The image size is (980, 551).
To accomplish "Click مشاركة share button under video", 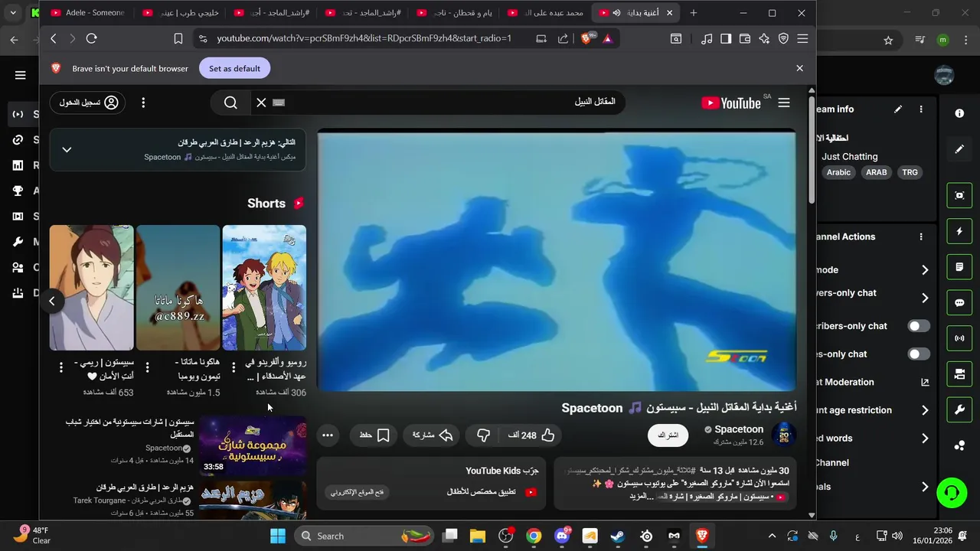I will tap(433, 435).
